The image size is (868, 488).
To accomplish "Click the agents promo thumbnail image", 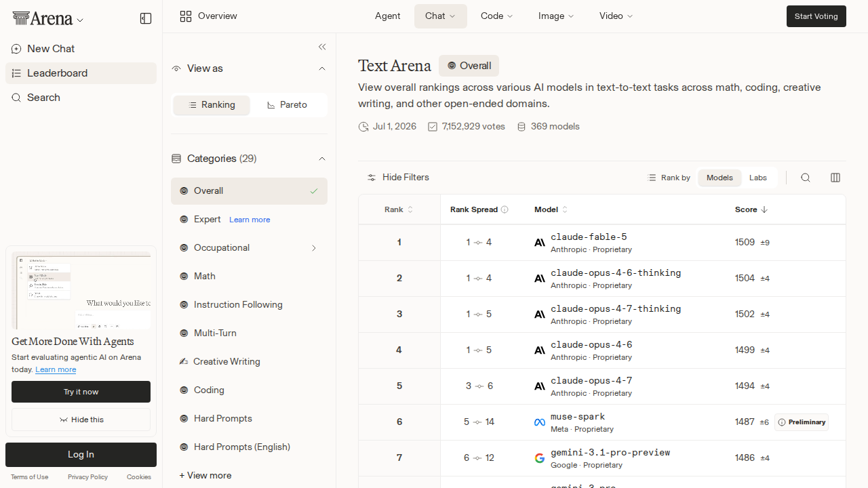I will 81,291.
